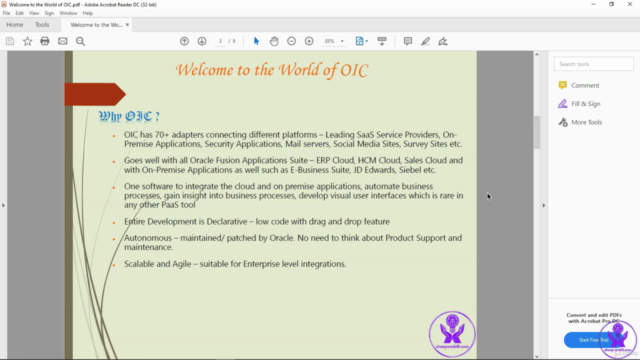This screenshot has width=640, height=360.
Task: Click the Save file icon
Action: point(10,41)
